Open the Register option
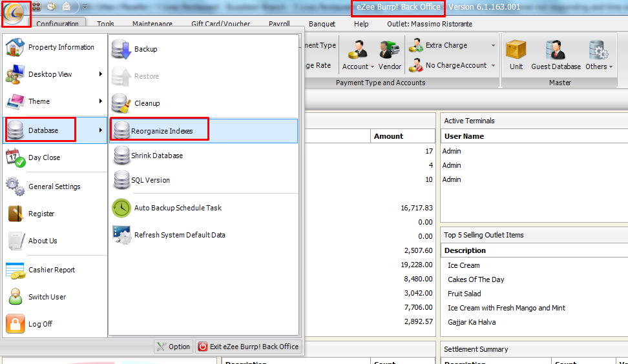This screenshot has height=364, width=628. 55,214
